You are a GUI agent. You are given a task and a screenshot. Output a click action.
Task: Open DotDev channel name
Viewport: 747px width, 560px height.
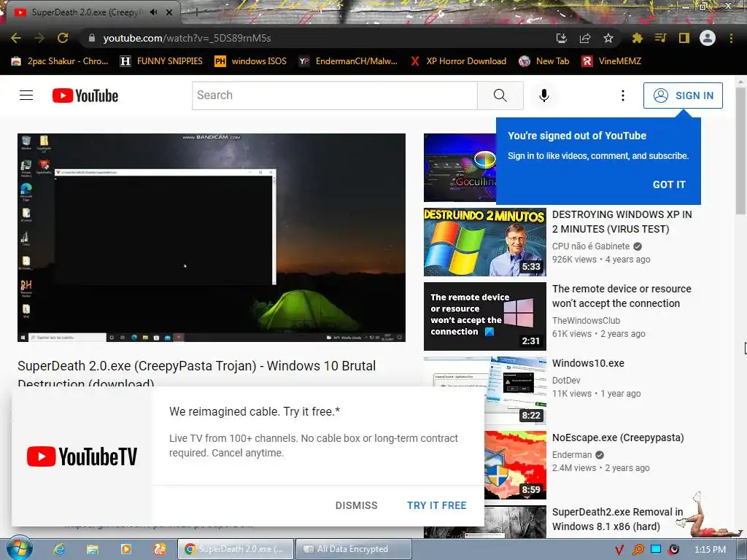click(x=566, y=380)
